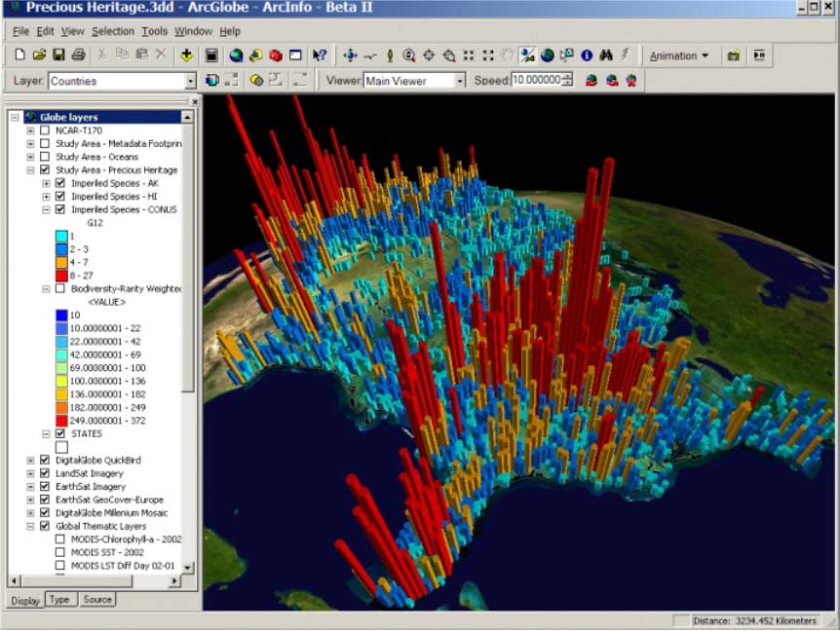Select the Identify info tool
Viewport: 840px width, 631px height.
(x=587, y=56)
